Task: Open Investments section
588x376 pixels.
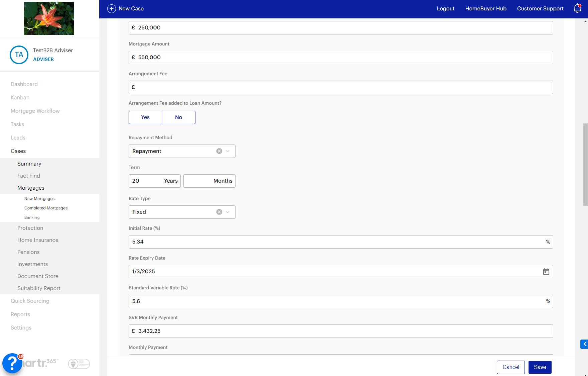Action: (32, 264)
